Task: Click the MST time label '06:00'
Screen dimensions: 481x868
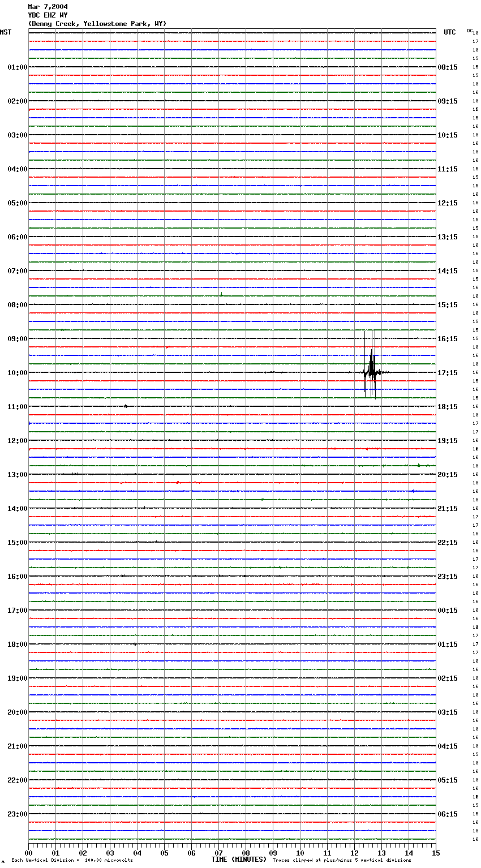Action: click(x=17, y=237)
